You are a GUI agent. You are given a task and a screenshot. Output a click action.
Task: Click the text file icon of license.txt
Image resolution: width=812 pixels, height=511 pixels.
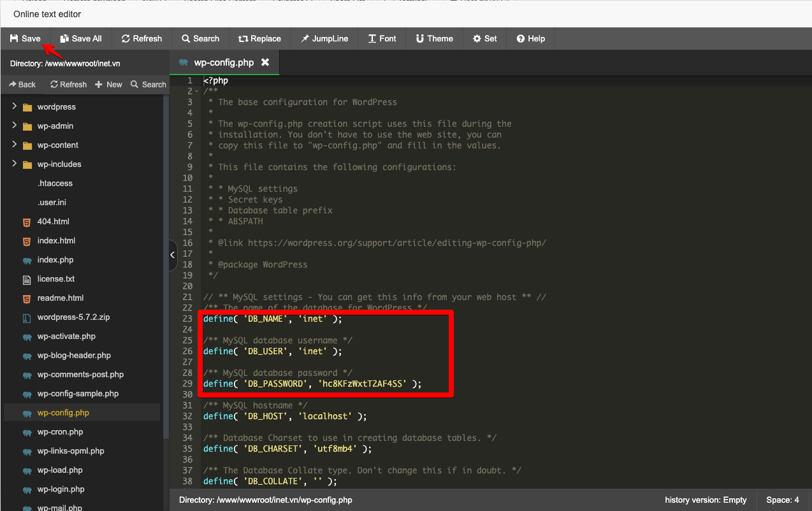(27, 279)
